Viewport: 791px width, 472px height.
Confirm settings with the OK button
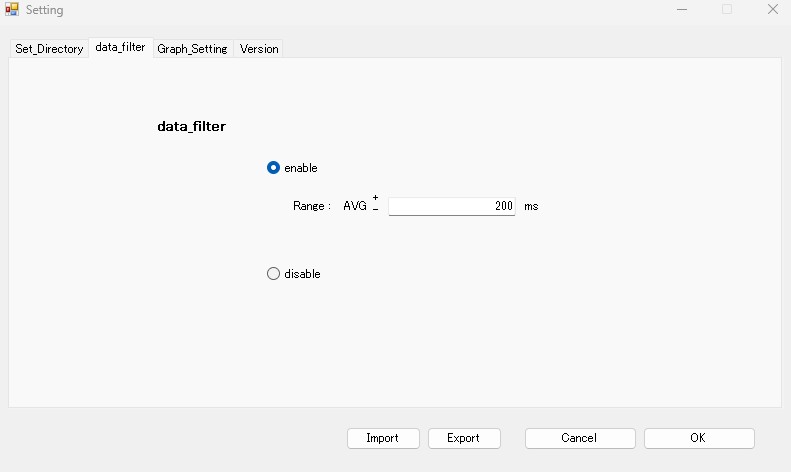click(699, 438)
